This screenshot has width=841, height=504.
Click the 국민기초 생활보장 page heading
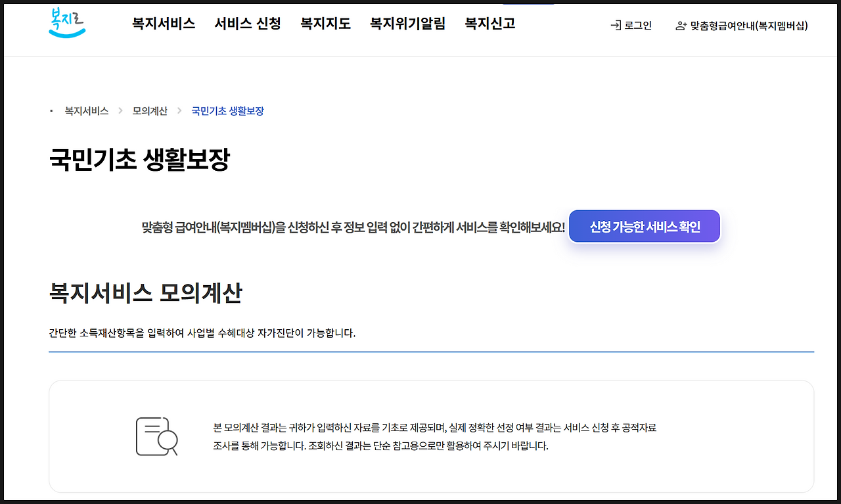pos(139,160)
